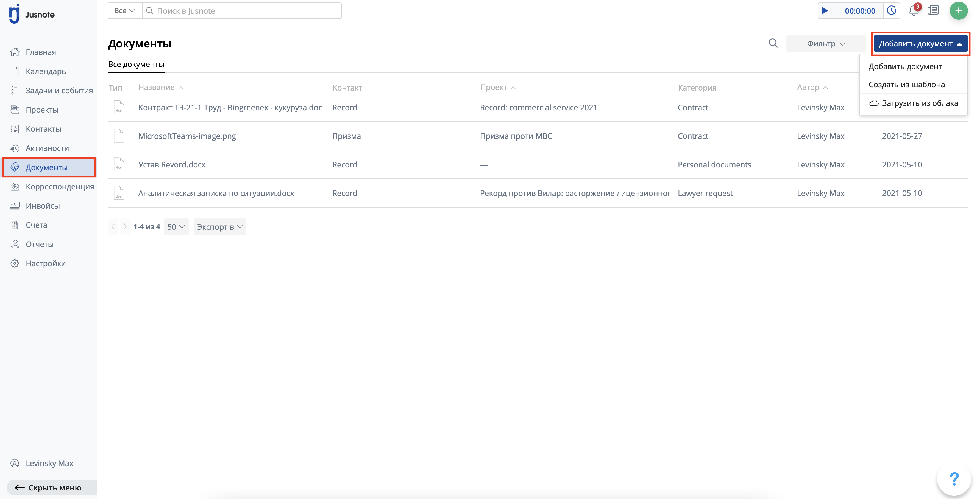The height and width of the screenshot is (499, 980).
Task: Select the Все документы tab
Action: point(136,64)
